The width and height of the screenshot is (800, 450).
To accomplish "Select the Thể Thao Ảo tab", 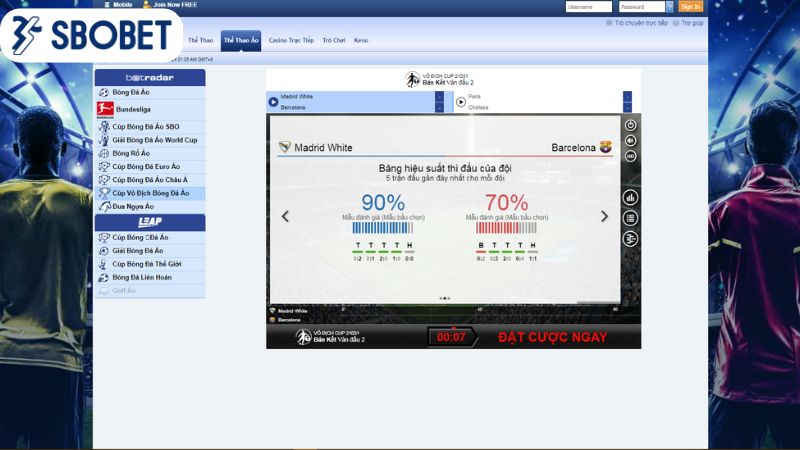I will coord(241,40).
